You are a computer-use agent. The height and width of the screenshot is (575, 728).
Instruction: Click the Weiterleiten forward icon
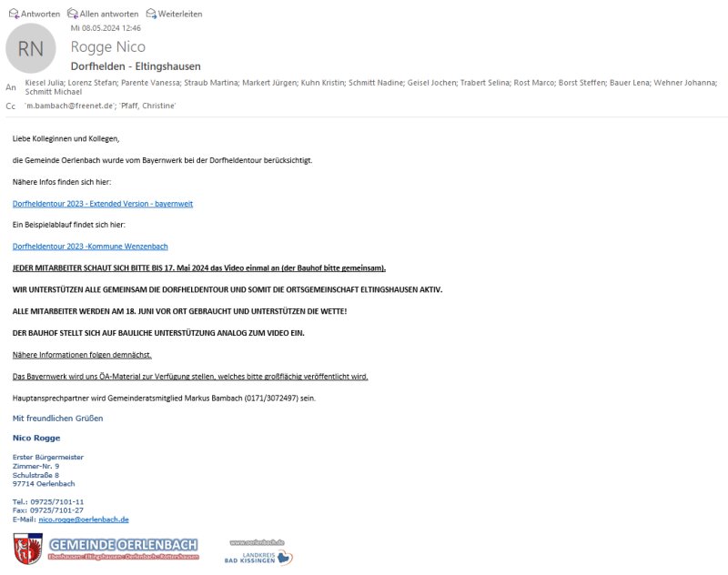151,14
